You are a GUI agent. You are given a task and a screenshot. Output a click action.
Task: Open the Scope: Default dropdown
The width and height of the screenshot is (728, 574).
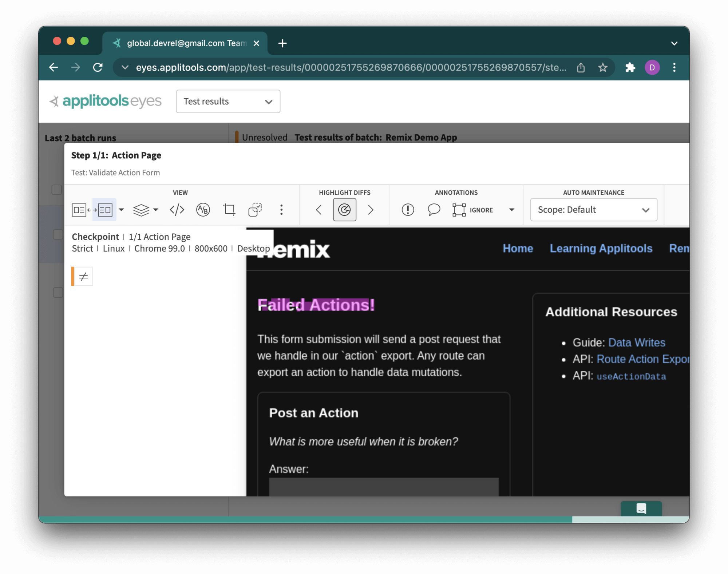point(593,210)
